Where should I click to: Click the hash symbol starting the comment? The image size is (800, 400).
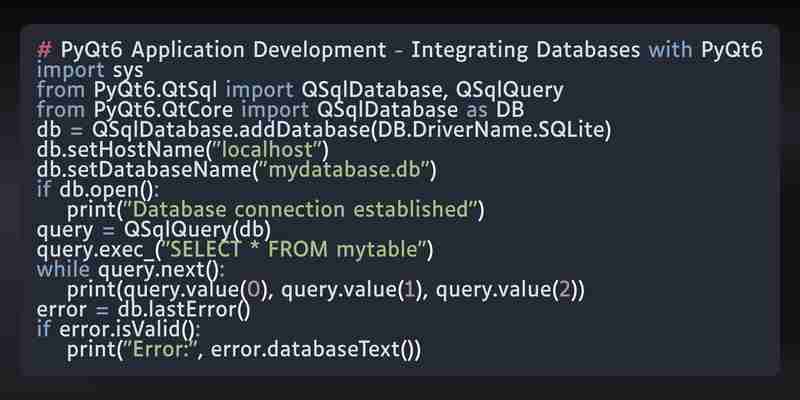click(x=44, y=51)
